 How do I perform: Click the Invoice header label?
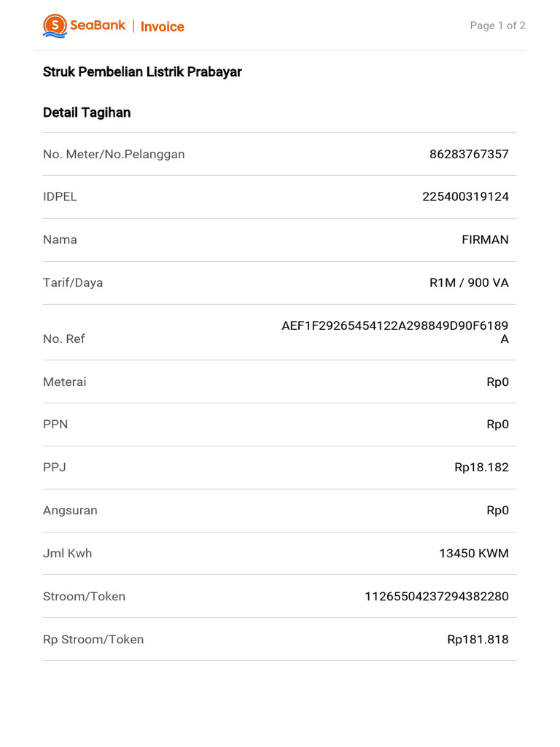pos(162,27)
